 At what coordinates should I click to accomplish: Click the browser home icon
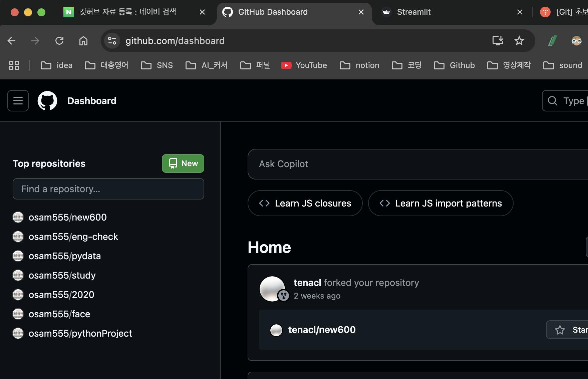[x=83, y=41]
